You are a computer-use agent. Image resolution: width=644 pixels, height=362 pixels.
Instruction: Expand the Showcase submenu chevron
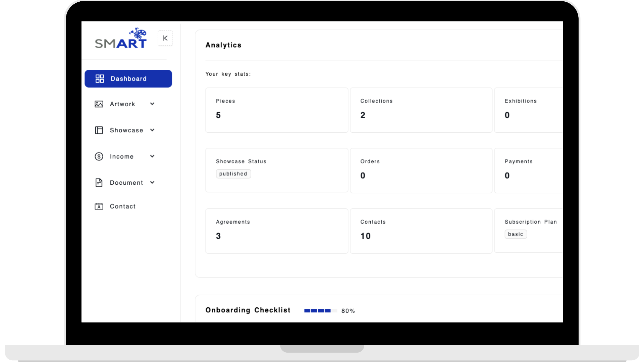point(152,130)
